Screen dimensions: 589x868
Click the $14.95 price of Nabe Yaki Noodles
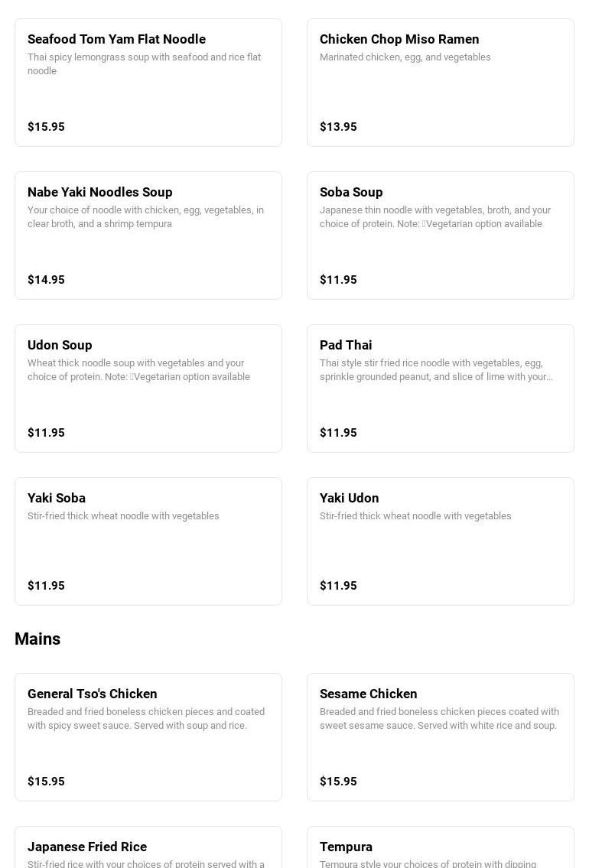click(x=46, y=280)
